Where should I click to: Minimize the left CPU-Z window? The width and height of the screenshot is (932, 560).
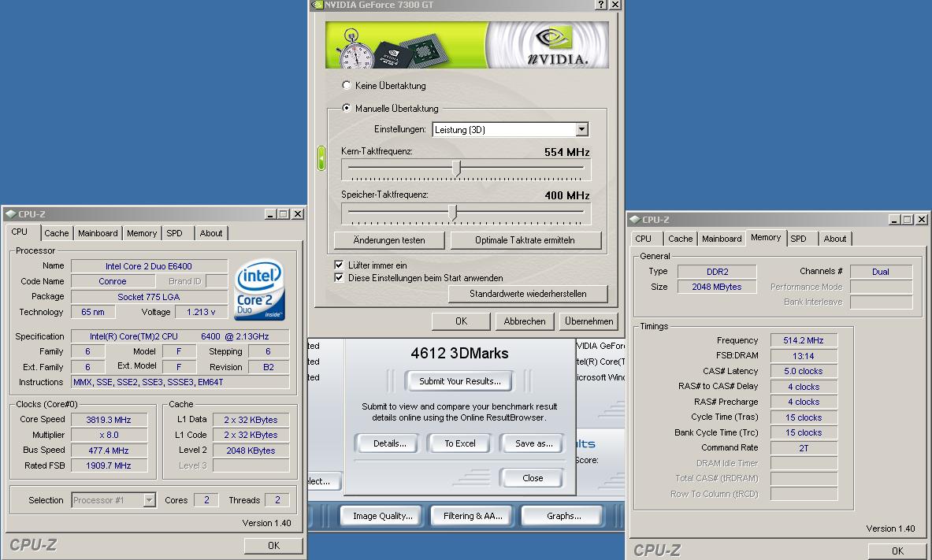pos(270,214)
